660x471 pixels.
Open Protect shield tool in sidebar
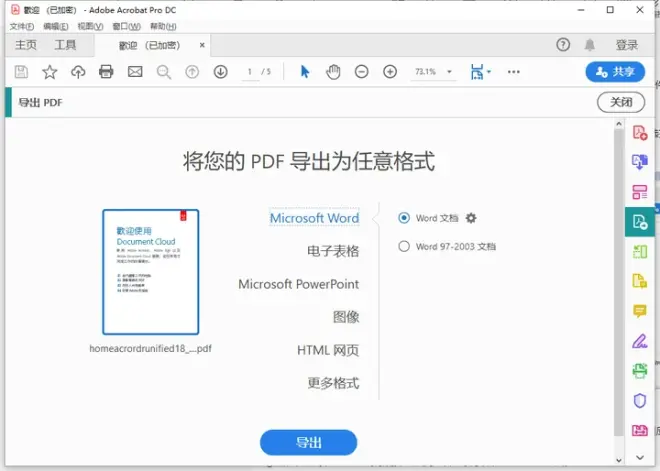click(x=640, y=401)
